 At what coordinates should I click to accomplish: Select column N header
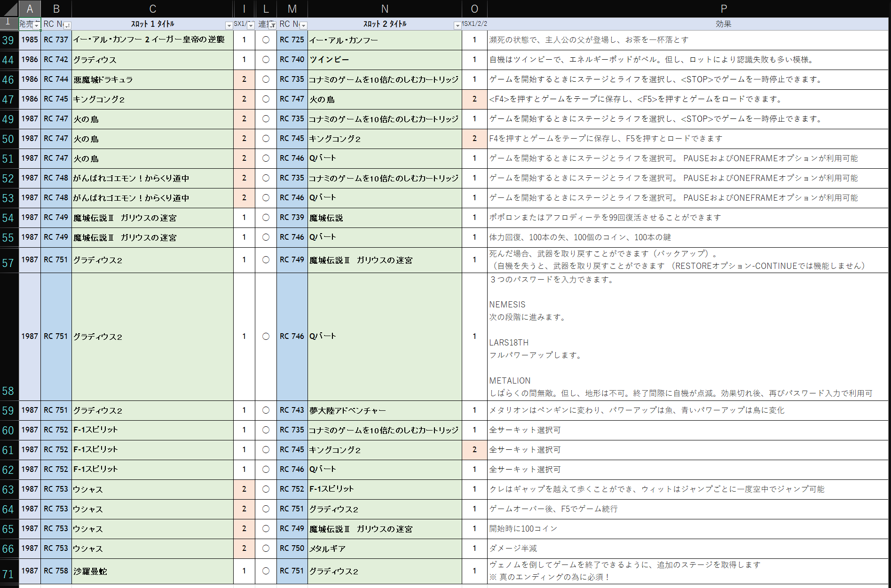(385, 8)
